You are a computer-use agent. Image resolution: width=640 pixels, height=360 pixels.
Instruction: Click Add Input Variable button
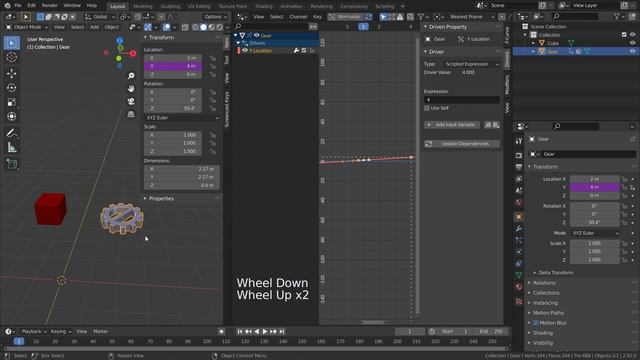pyautogui.click(x=451, y=124)
